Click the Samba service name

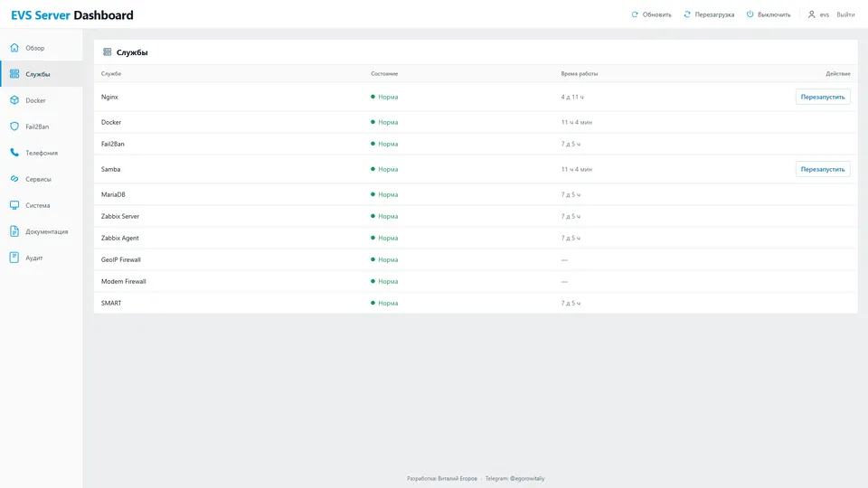[110, 169]
